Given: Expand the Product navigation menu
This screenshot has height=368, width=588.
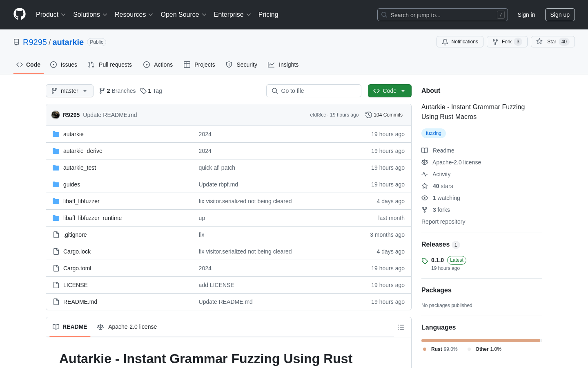Looking at the screenshot, I should click(51, 15).
